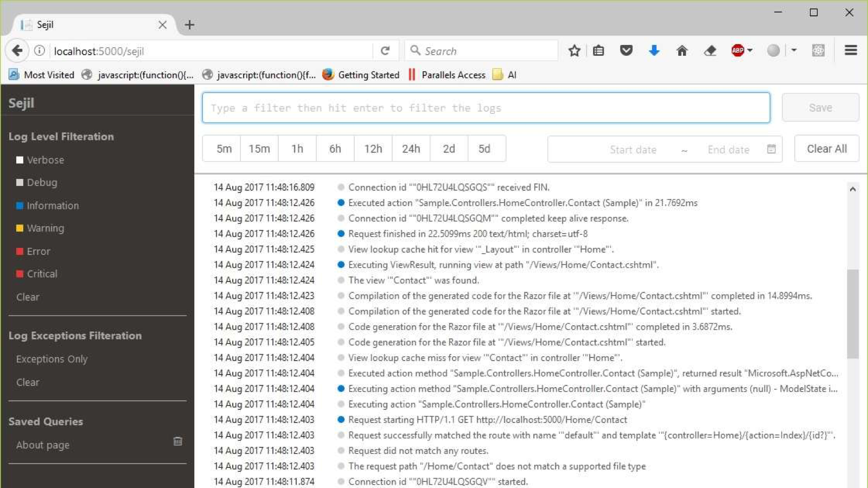This screenshot has width=868, height=488.
Task: Open the Firefox hamburger menu
Action: tap(850, 50)
